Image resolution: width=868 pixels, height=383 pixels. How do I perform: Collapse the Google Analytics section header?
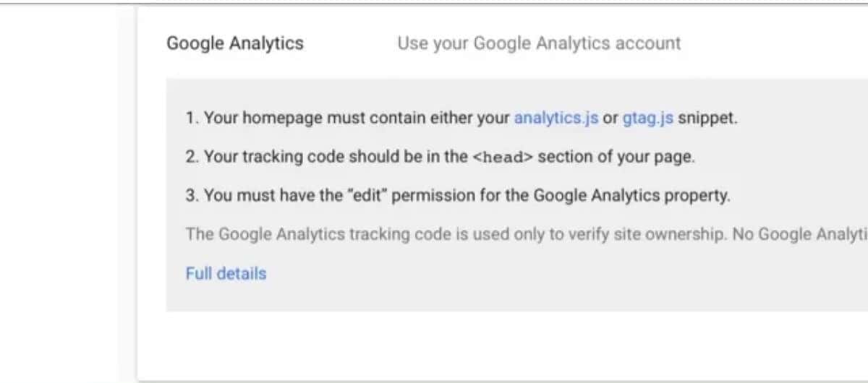point(235,43)
